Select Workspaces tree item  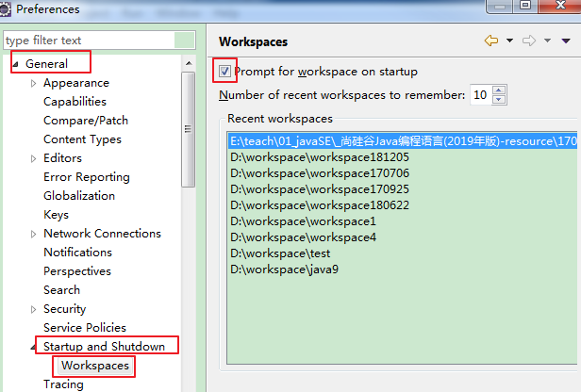[95, 366]
